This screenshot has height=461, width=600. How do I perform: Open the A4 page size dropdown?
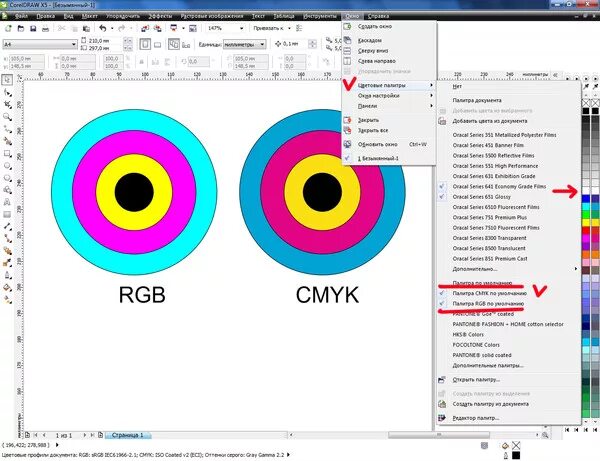click(x=73, y=45)
